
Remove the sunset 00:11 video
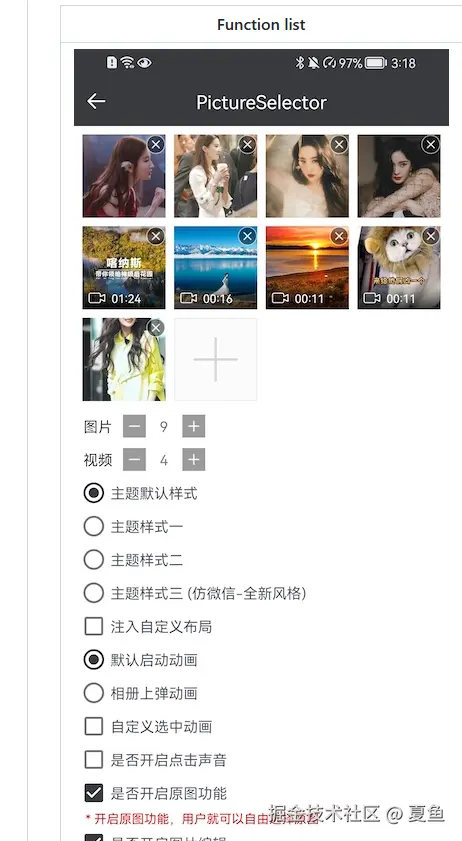tap(339, 236)
